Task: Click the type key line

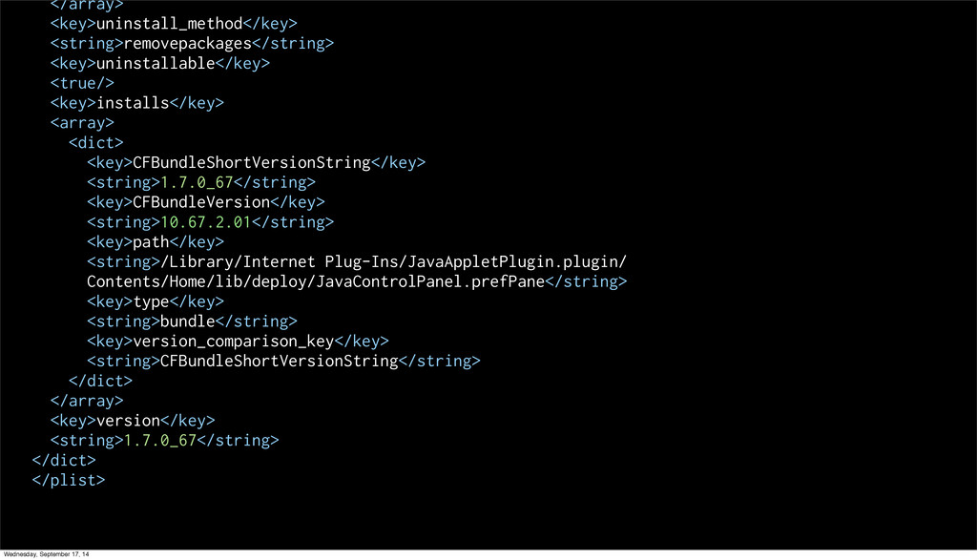Action: click(x=155, y=301)
